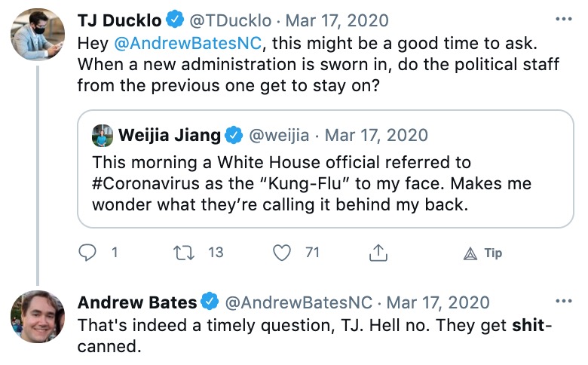Click the reply icon under TJ Ducklo's tweet
The image size is (588, 365).
(89, 253)
